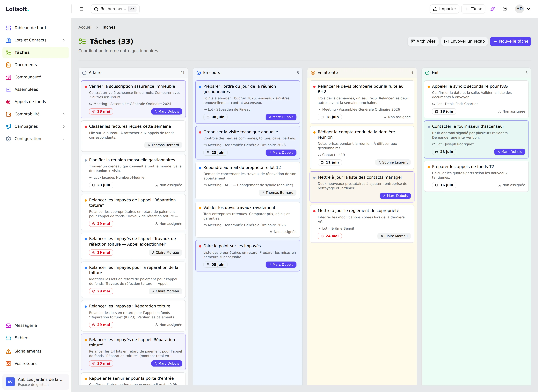The width and height of the screenshot is (538, 392).
Task: Click the MD user avatar
Action: coord(519,9)
